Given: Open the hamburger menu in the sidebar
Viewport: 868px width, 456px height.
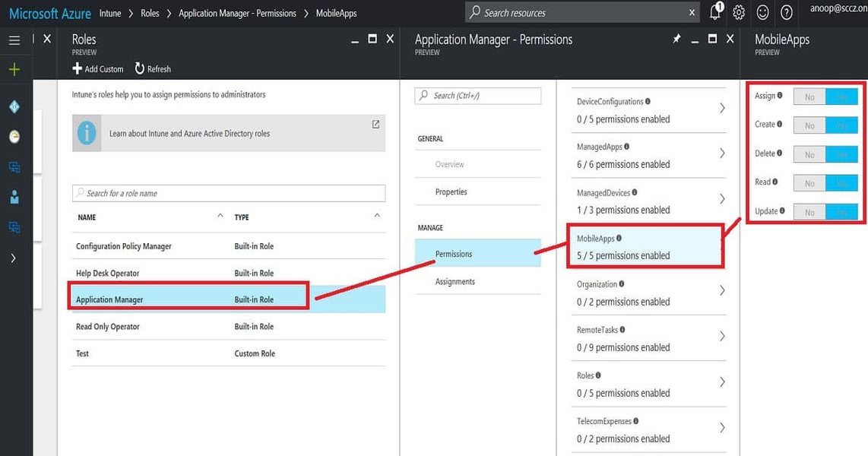Looking at the screenshot, I should [14, 40].
